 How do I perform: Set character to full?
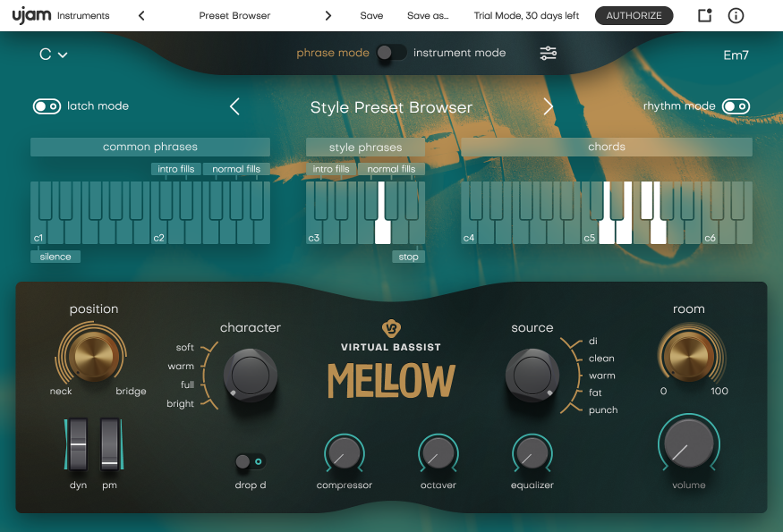(x=187, y=384)
